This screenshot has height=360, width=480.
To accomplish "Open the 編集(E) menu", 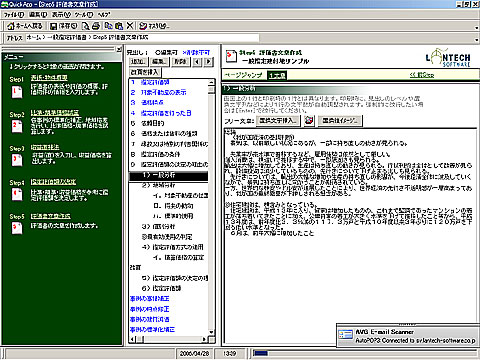I will tap(38, 15).
